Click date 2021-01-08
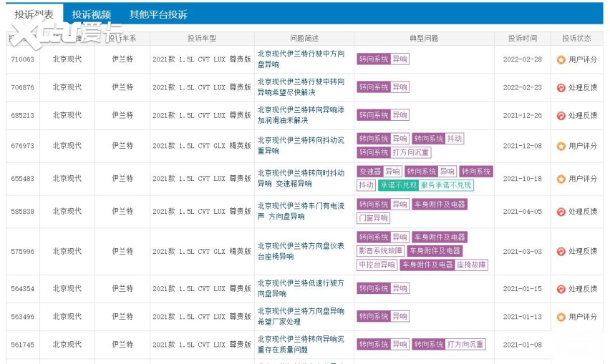The height and width of the screenshot is (364, 610). pos(522,345)
